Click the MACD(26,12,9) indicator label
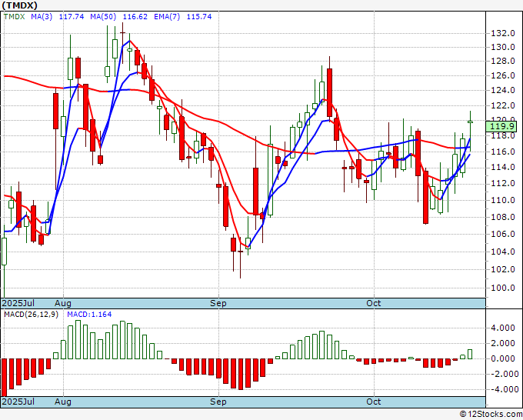 [x=31, y=315]
